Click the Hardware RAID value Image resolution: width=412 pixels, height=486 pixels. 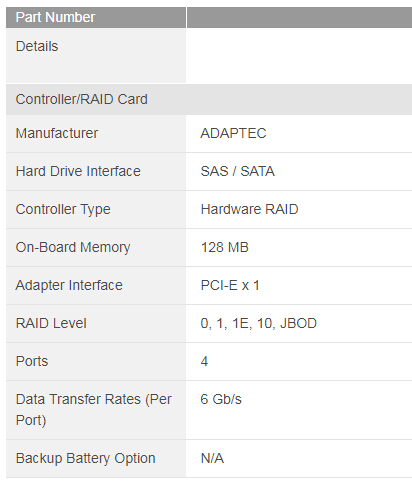249,209
